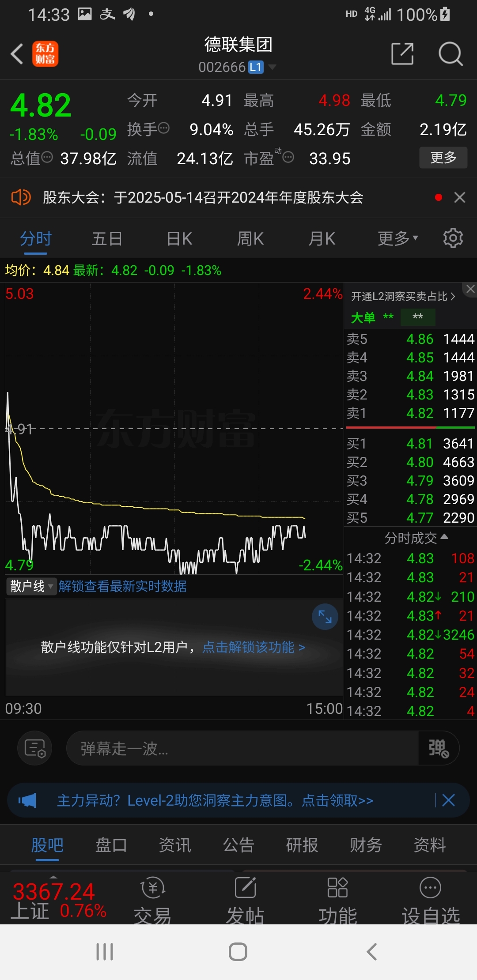
Task: Focus the 弹幕走一波 input field
Action: tap(242, 748)
